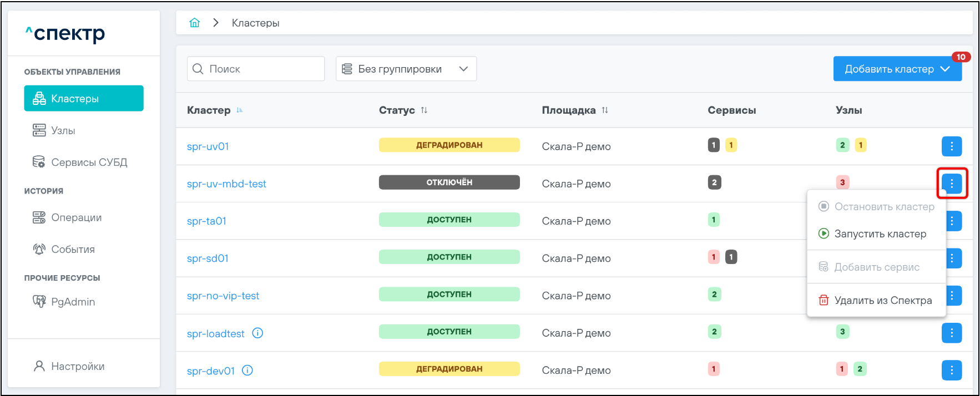Open actions menu for spr-dev01 row
Image resolution: width=980 pixels, height=396 pixels.
(951, 370)
